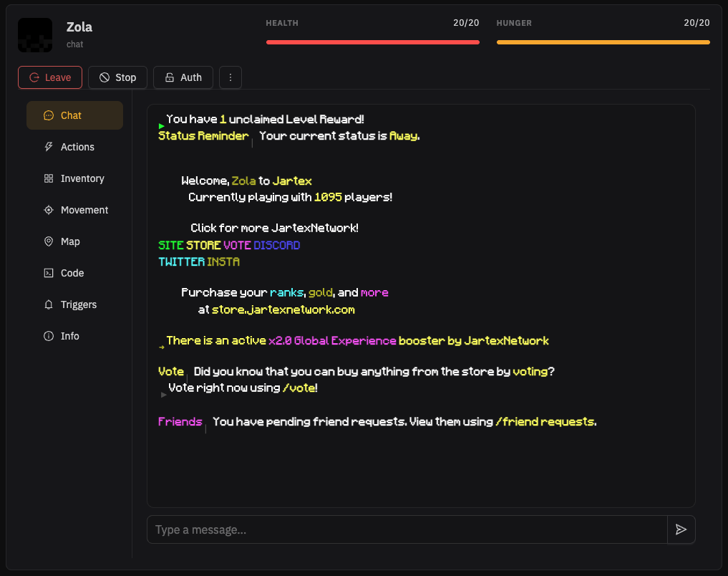Click the '1095' player count
The image size is (728, 576).
pyautogui.click(x=329, y=197)
